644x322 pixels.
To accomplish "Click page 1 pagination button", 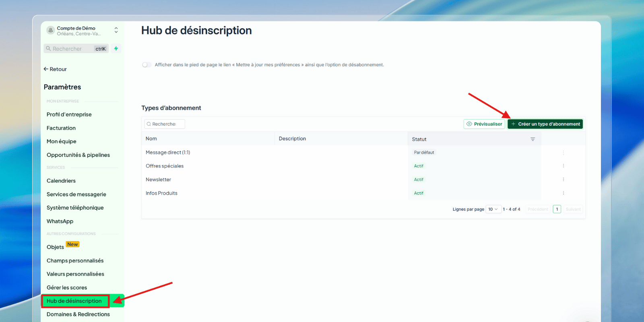I will 557,209.
